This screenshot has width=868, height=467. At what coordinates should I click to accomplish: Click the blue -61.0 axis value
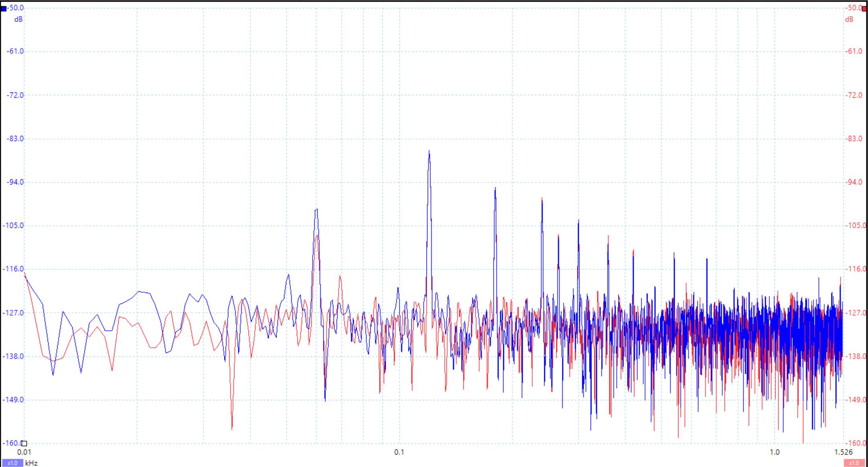click(15, 51)
